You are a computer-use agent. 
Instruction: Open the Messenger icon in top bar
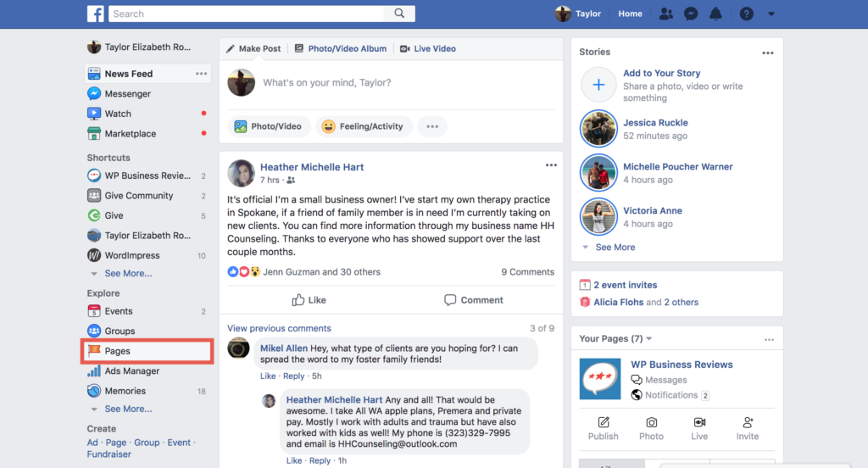pyautogui.click(x=691, y=14)
